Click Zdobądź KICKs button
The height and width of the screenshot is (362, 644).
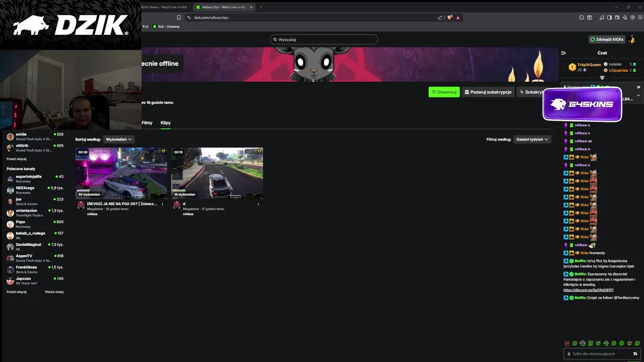click(607, 39)
